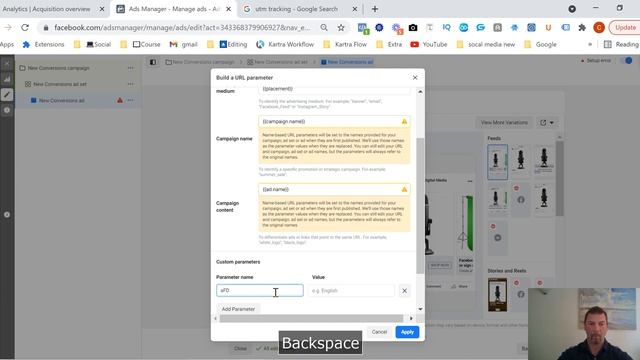Click the Campaign content field warning icon

pyautogui.click(x=404, y=189)
